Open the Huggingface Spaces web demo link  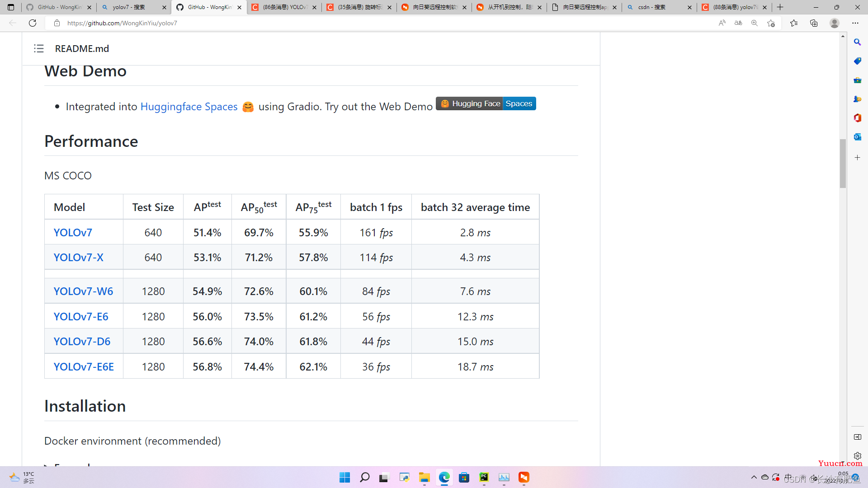pyautogui.click(x=486, y=103)
